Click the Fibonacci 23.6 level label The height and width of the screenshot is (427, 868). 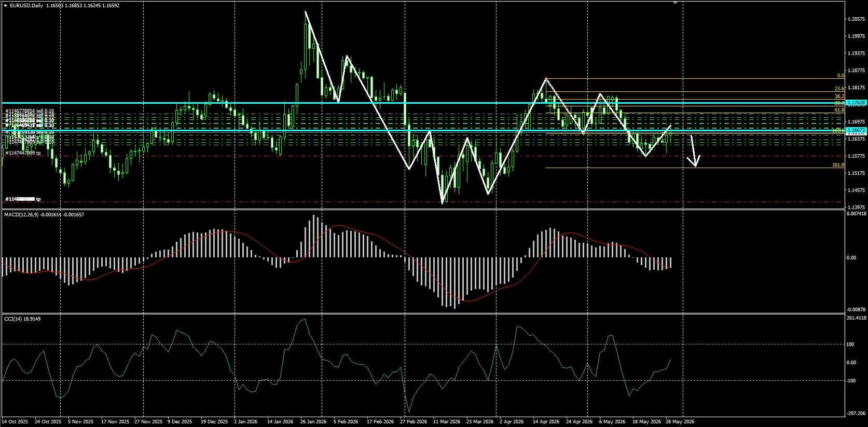coord(839,89)
